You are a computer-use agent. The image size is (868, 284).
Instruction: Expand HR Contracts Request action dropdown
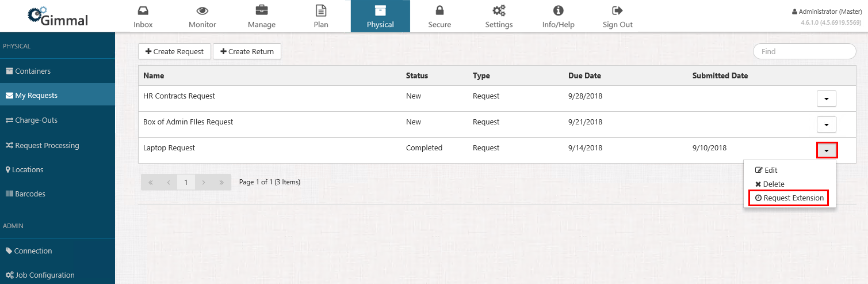[x=826, y=99]
